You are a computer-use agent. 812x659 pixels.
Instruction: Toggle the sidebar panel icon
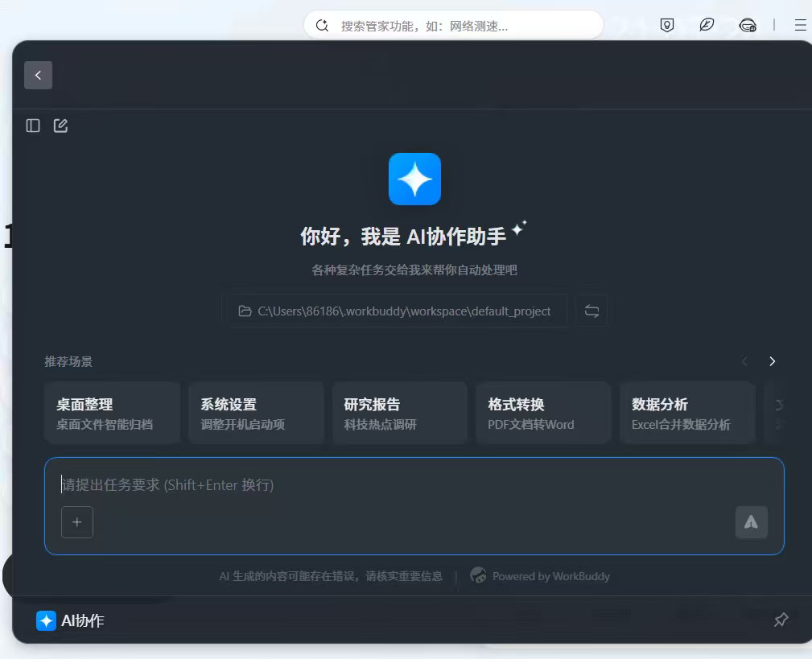click(x=33, y=126)
